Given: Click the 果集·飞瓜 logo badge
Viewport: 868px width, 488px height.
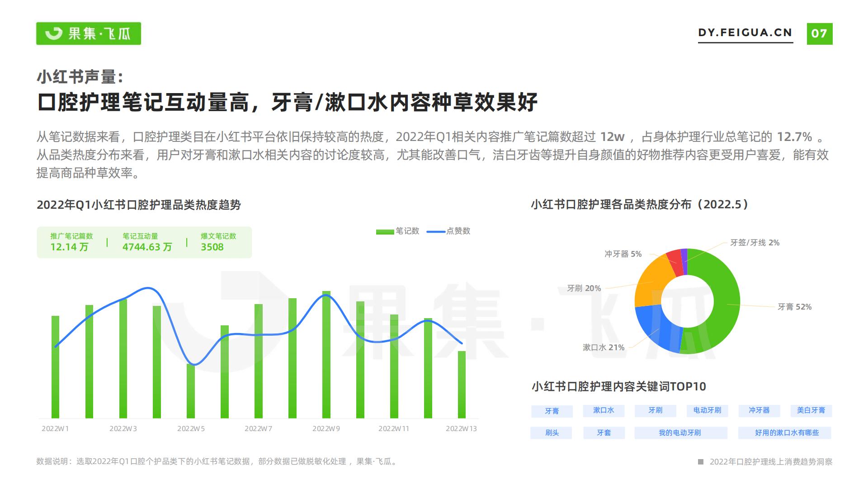Looking at the screenshot, I should point(89,33).
